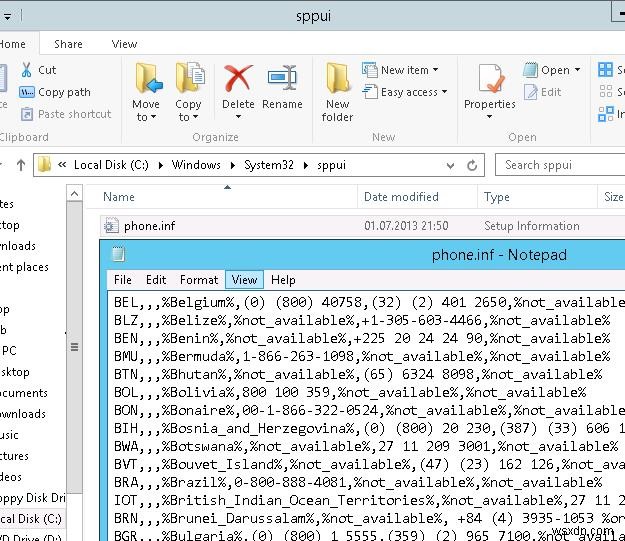Open the Share ribbon tab
The width and height of the screenshot is (625, 541).
point(68,44)
